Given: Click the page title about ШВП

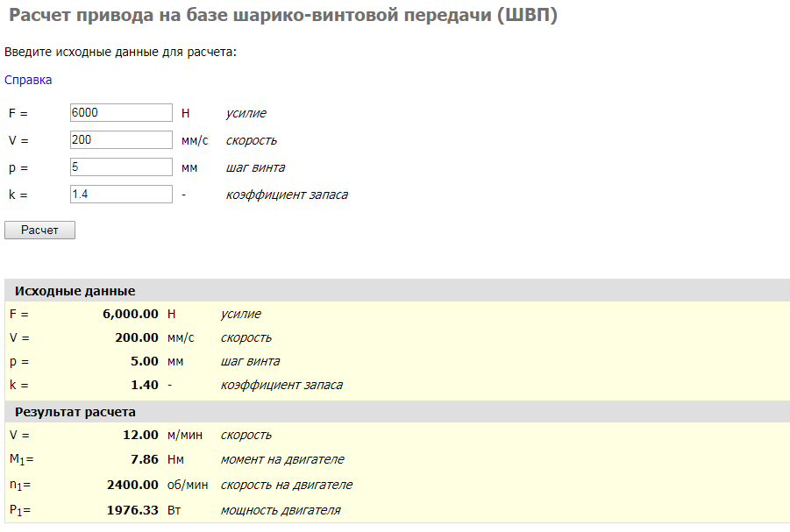Looking at the screenshot, I should [282, 16].
